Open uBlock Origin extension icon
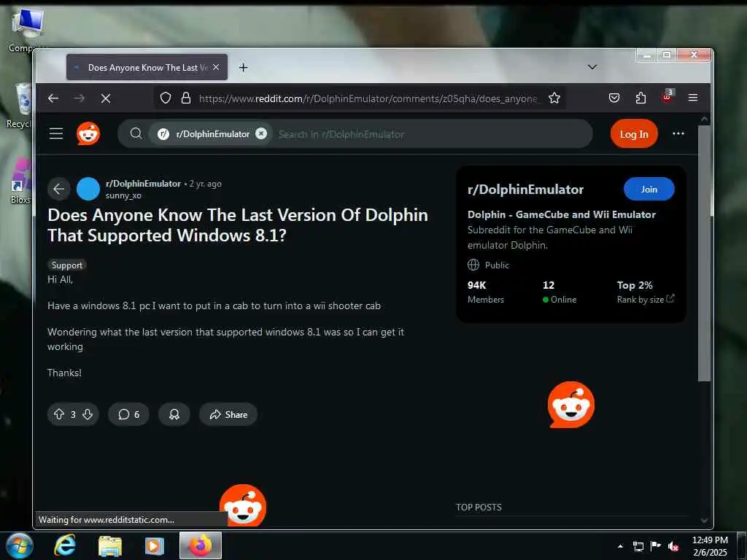This screenshot has height=560, width=747. (x=667, y=97)
